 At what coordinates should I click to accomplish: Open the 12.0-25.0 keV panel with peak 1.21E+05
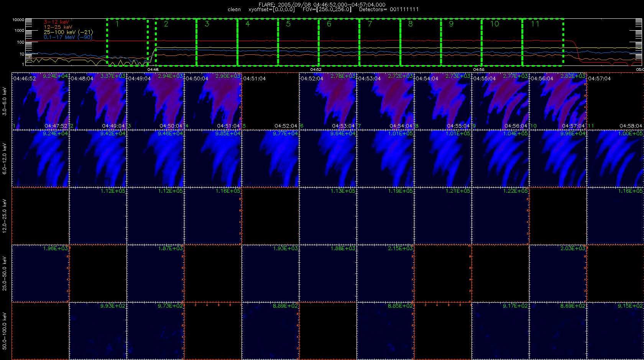point(443,216)
